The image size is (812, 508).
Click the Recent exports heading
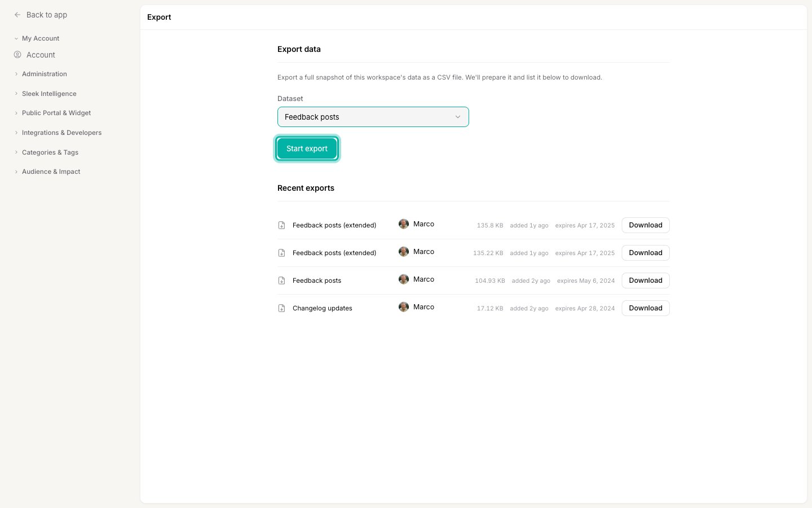306,188
